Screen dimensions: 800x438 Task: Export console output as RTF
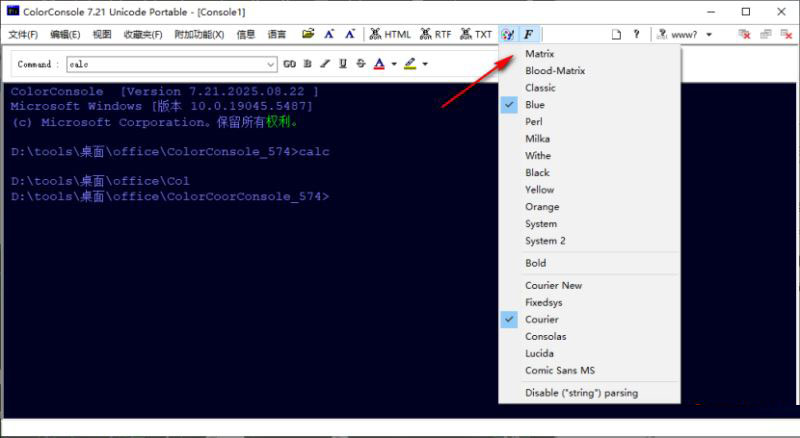[x=436, y=34]
